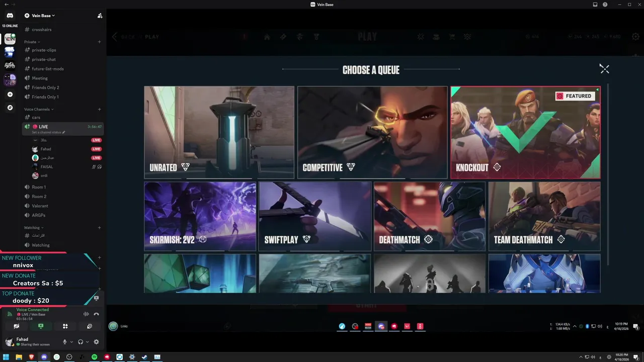Select the Unrated queue card
The width and height of the screenshot is (644, 362).
pos(219,132)
